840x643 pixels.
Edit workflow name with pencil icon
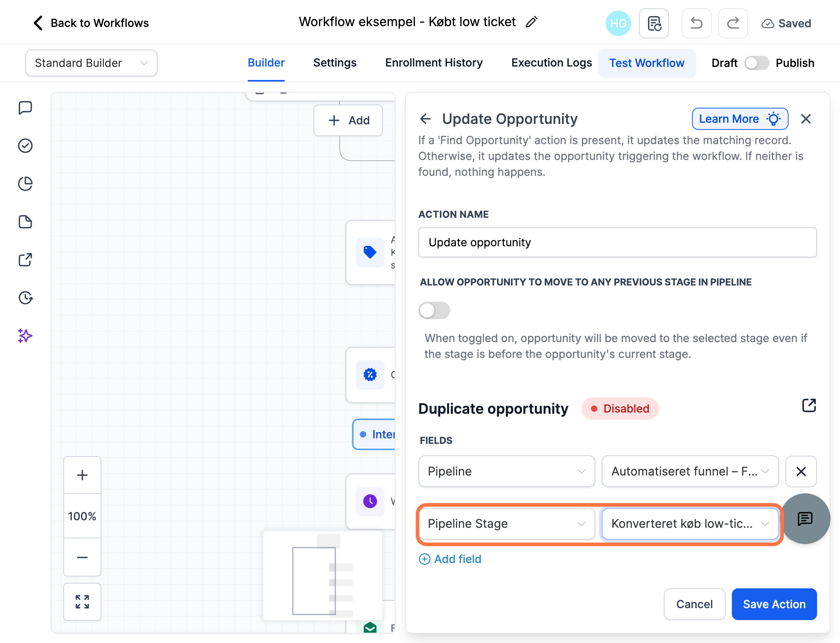click(x=532, y=22)
